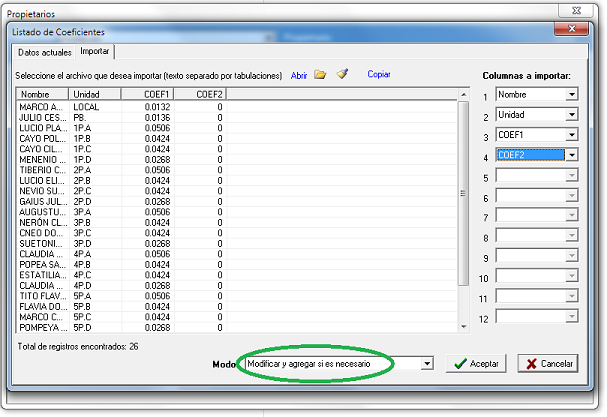Click the open folder icon next to Abrir

[320, 75]
